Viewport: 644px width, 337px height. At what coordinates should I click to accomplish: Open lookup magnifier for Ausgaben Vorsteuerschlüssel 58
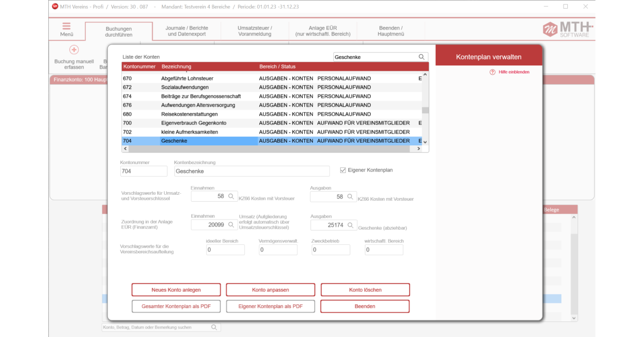click(x=351, y=197)
